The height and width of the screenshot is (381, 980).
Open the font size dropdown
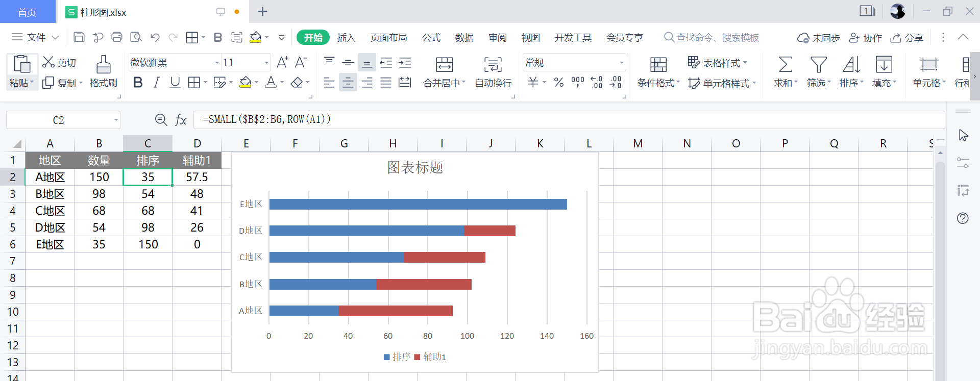[266, 63]
